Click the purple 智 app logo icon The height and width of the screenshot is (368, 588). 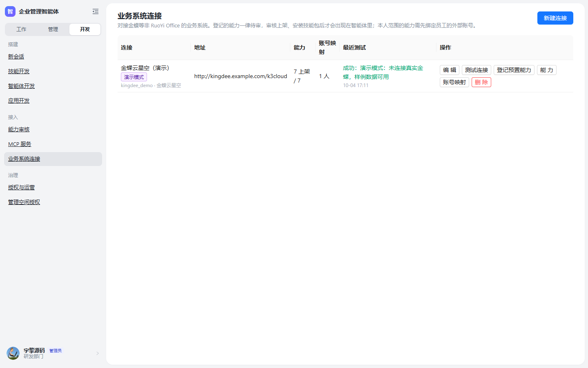pyautogui.click(x=10, y=11)
